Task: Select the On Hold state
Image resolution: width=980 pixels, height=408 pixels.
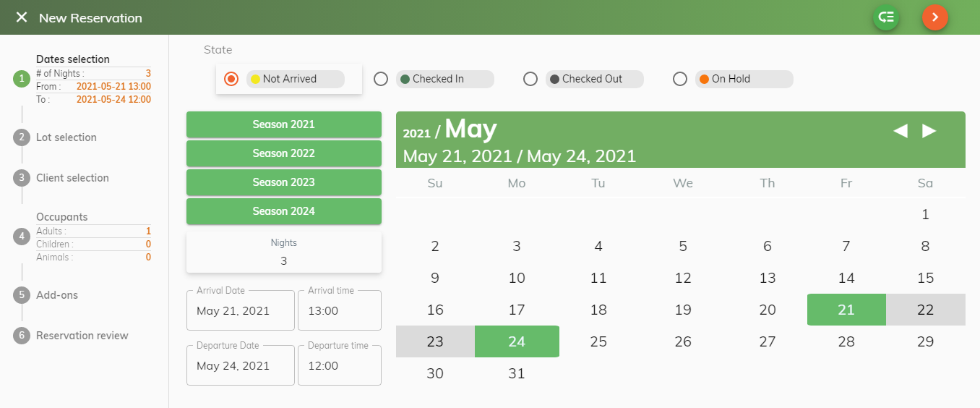Action: (680, 79)
